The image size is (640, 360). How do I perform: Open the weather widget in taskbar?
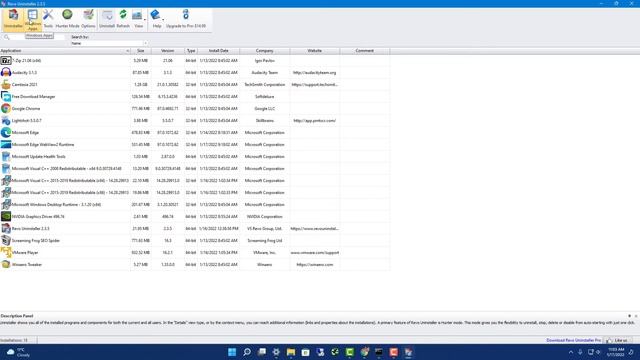tap(18, 352)
